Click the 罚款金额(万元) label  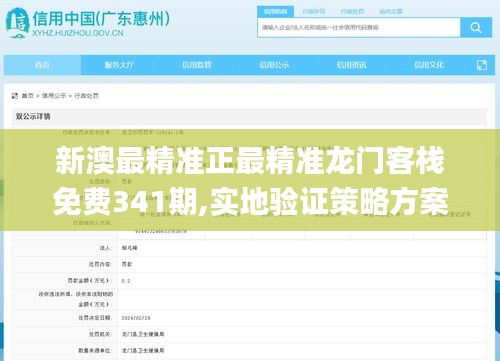tap(89, 281)
